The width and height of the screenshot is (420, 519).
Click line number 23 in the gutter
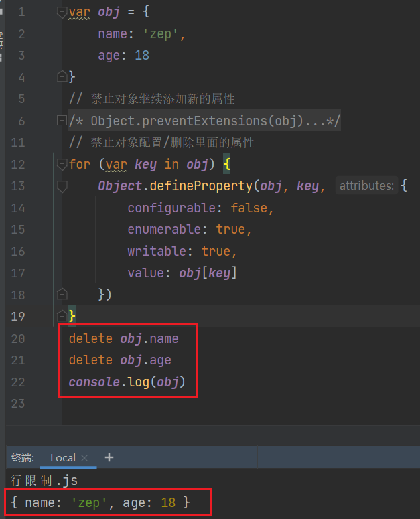point(18,404)
